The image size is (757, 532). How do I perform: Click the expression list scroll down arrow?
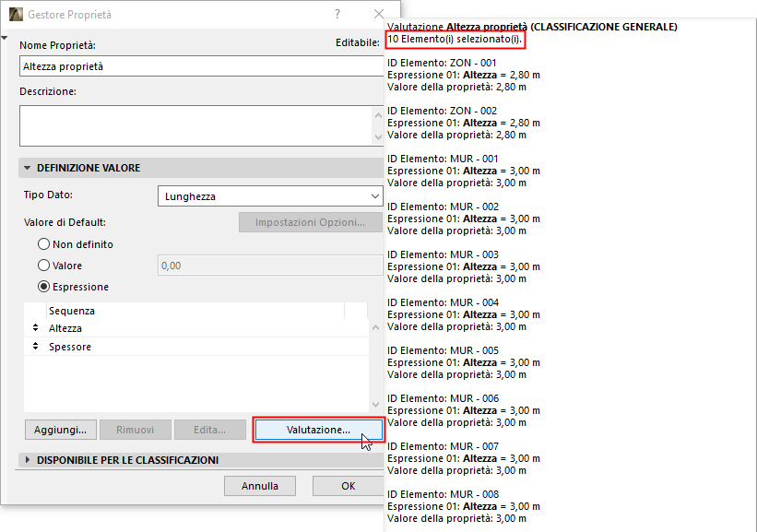click(375, 405)
